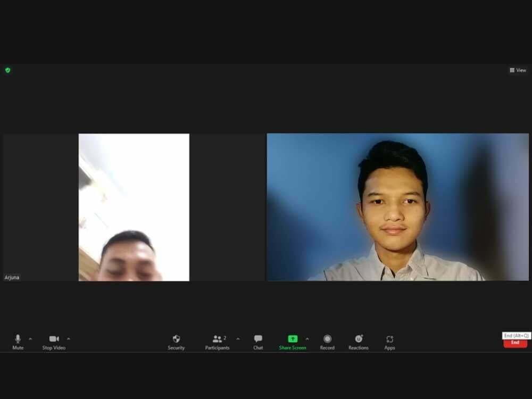Image resolution: width=532 pixels, height=399 pixels.
Task: Expand video settings arrow beside Stop Video
Action: (x=69, y=339)
